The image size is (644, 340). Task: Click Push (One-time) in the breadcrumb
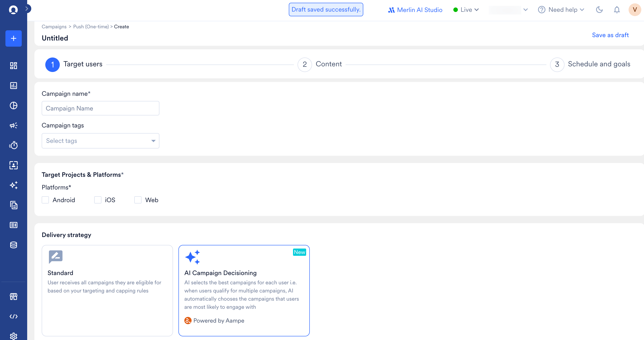click(91, 27)
